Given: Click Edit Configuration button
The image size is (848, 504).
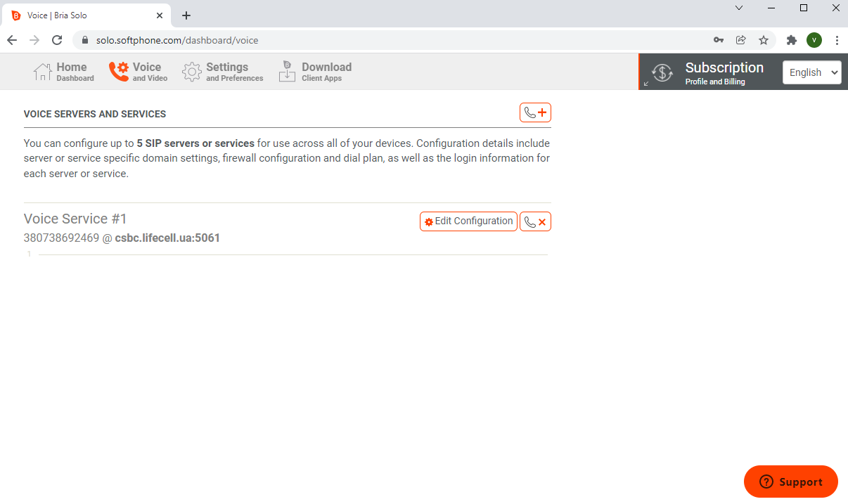Looking at the screenshot, I should [x=468, y=221].
